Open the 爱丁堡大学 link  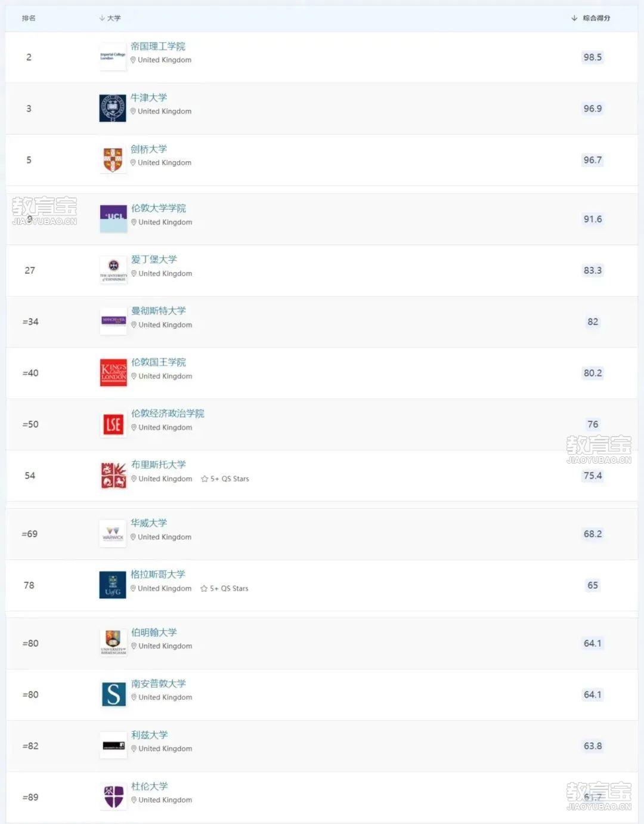[154, 259]
